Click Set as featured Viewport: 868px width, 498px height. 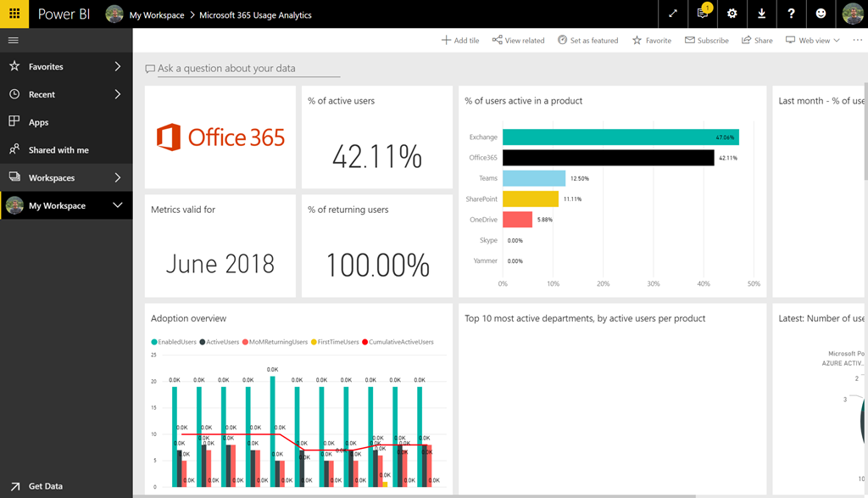click(x=588, y=41)
